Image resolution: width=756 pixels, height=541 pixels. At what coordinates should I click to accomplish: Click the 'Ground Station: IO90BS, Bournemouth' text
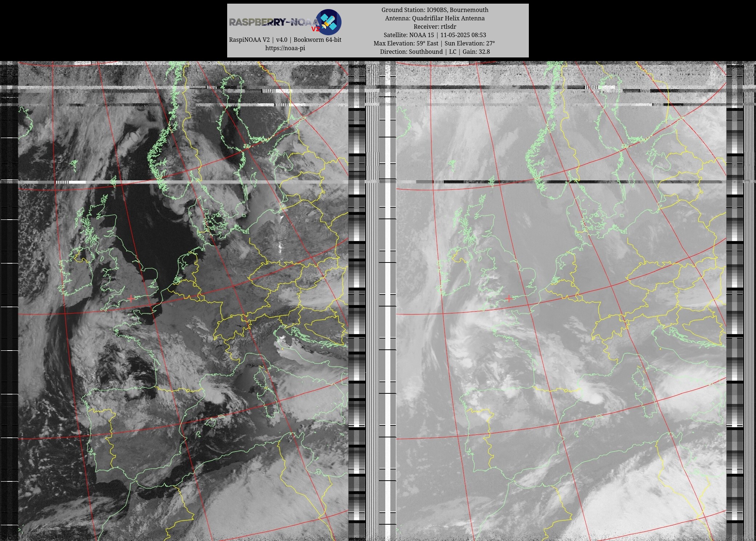tap(435, 10)
